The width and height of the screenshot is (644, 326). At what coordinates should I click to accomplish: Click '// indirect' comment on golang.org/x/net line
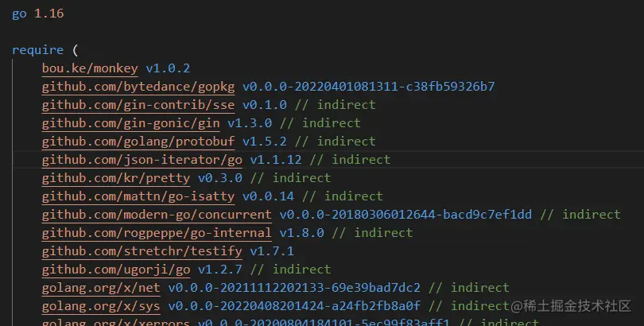[x=469, y=287]
